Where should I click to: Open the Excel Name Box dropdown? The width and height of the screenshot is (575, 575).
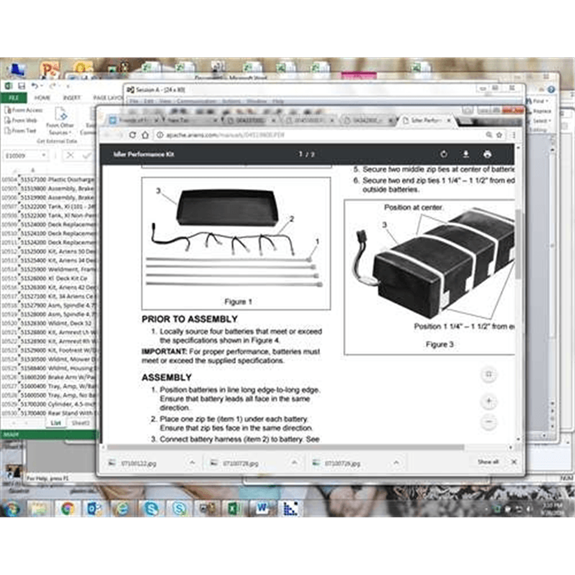pos(44,155)
